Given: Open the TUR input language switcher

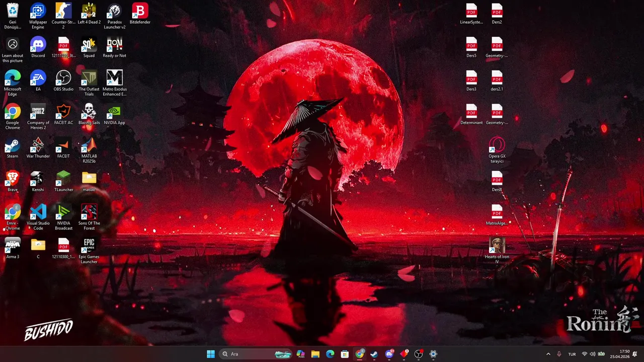Looking at the screenshot, I should click(x=572, y=354).
